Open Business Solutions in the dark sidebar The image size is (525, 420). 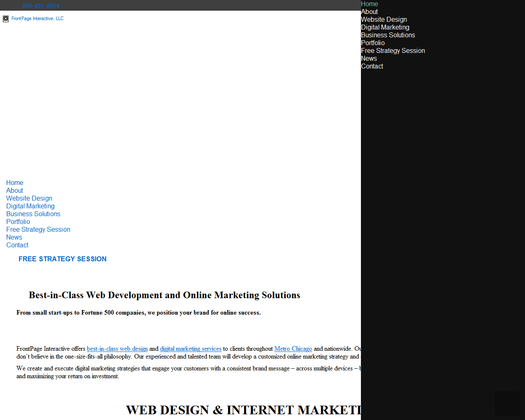(x=388, y=35)
